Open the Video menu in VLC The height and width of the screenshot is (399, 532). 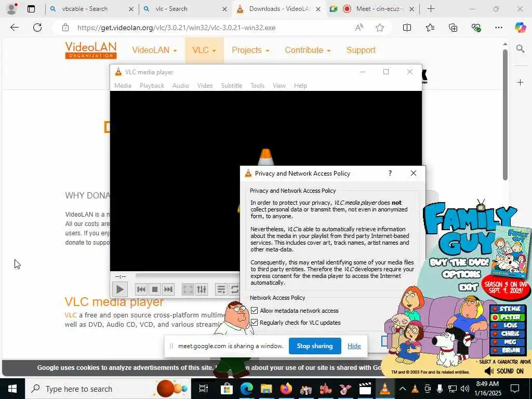tap(205, 86)
